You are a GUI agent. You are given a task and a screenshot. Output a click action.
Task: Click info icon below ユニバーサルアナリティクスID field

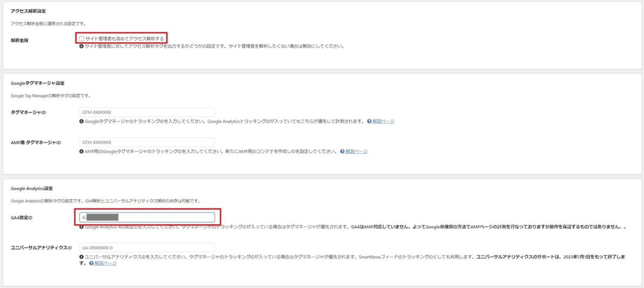(x=82, y=257)
